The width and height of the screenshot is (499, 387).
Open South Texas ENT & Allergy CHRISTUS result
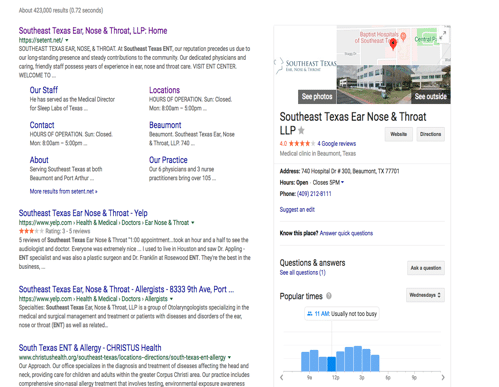90,348
